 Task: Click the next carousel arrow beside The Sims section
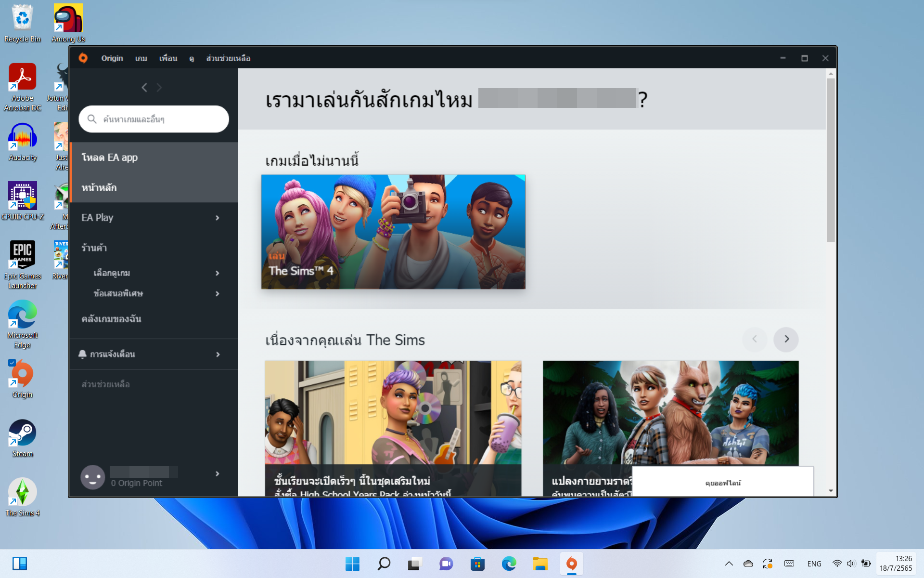click(x=786, y=339)
